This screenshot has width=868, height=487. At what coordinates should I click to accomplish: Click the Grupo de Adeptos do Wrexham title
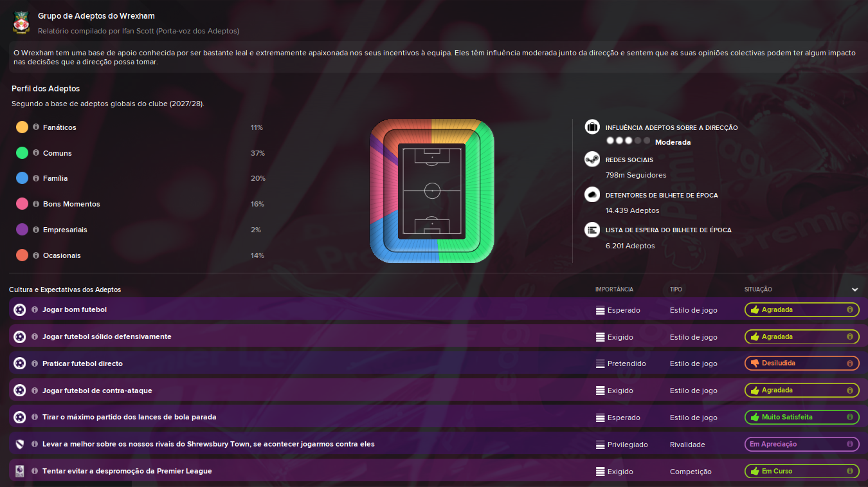[96, 16]
